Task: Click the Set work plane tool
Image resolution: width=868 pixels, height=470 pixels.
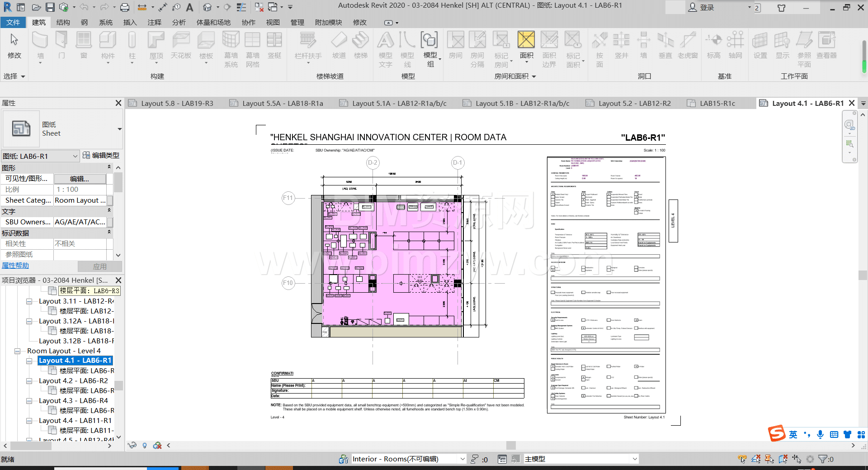Action: (760, 46)
